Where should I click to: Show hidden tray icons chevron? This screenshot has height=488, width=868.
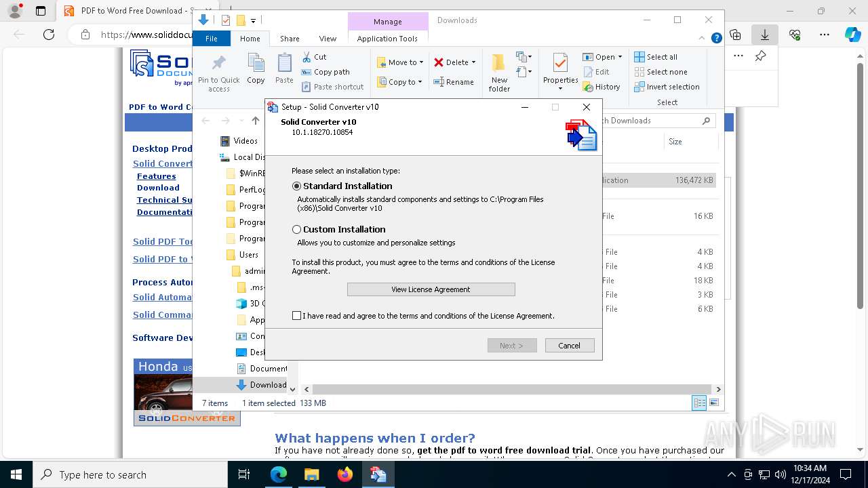pos(731,474)
